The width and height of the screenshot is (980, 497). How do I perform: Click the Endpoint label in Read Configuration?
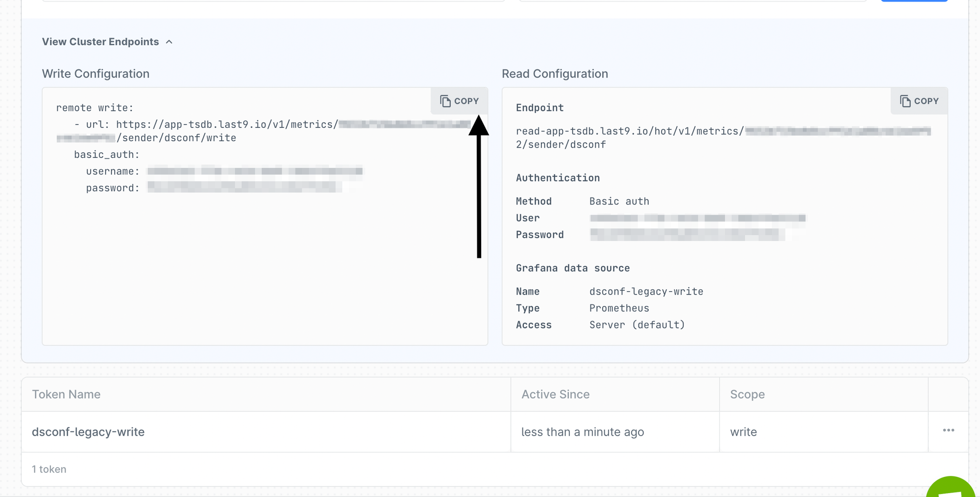click(539, 108)
